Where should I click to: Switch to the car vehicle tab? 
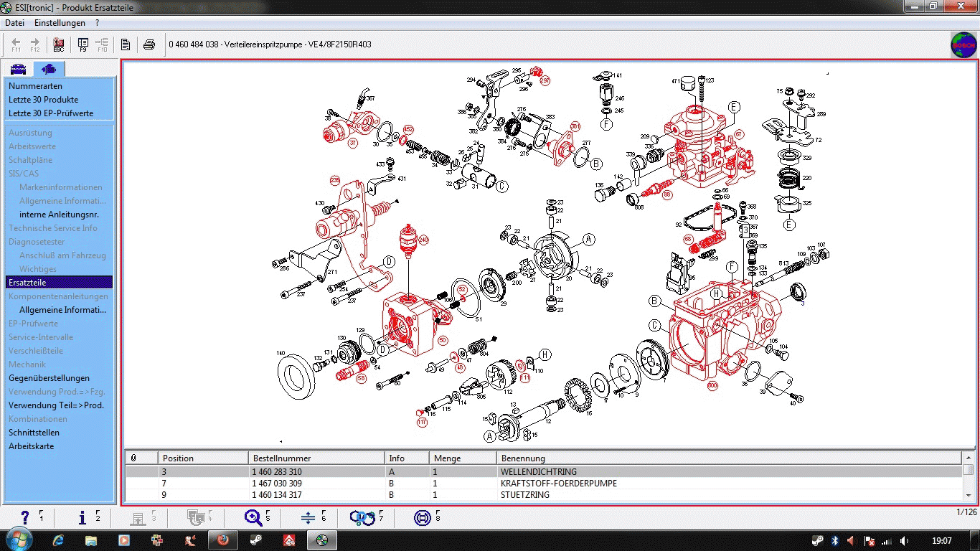18,69
